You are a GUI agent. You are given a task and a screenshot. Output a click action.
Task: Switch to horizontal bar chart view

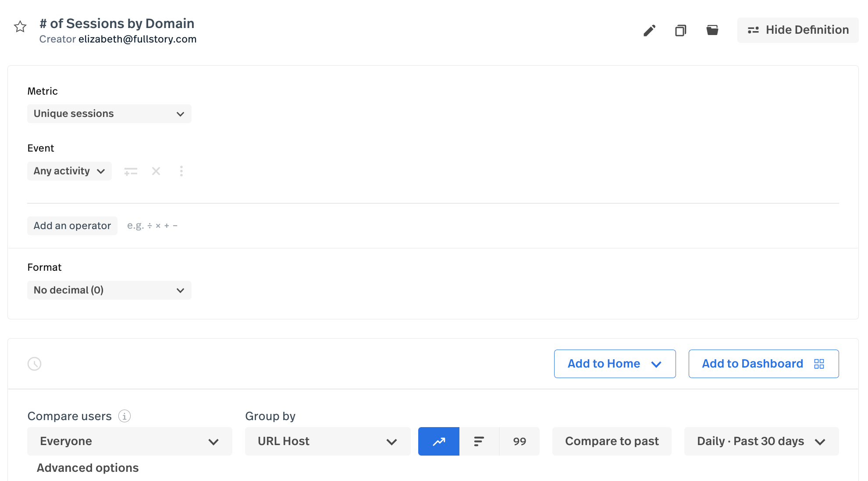479,442
